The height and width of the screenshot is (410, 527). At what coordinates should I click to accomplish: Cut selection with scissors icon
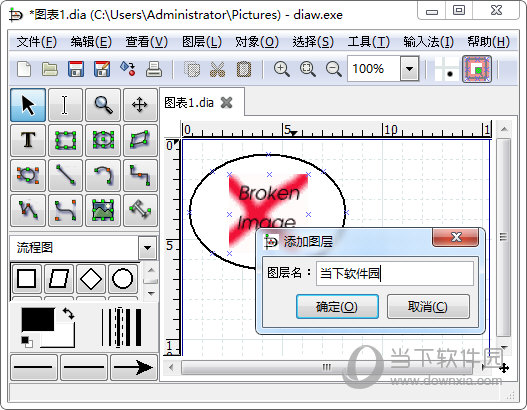(217, 69)
